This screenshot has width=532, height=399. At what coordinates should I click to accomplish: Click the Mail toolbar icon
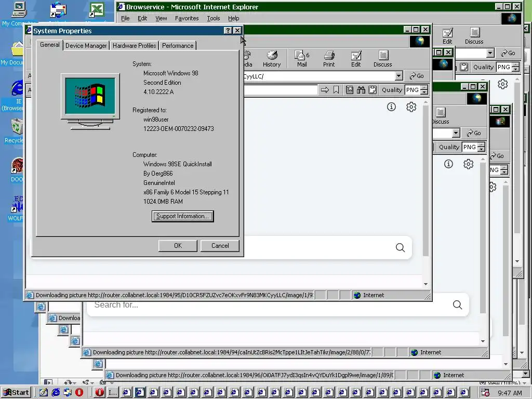[302, 59]
